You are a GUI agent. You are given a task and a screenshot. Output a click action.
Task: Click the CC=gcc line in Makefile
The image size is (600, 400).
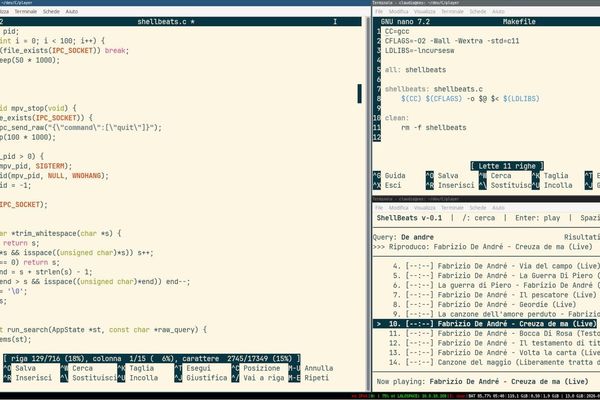point(397,31)
